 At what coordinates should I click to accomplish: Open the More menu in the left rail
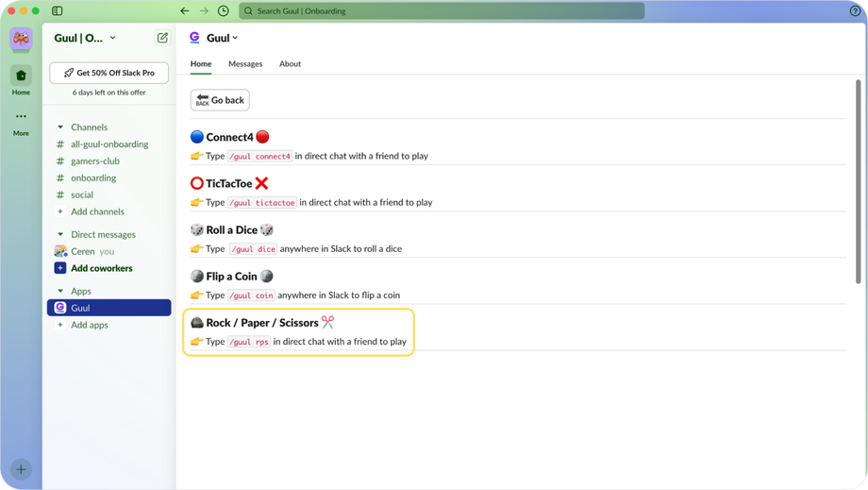click(x=21, y=123)
